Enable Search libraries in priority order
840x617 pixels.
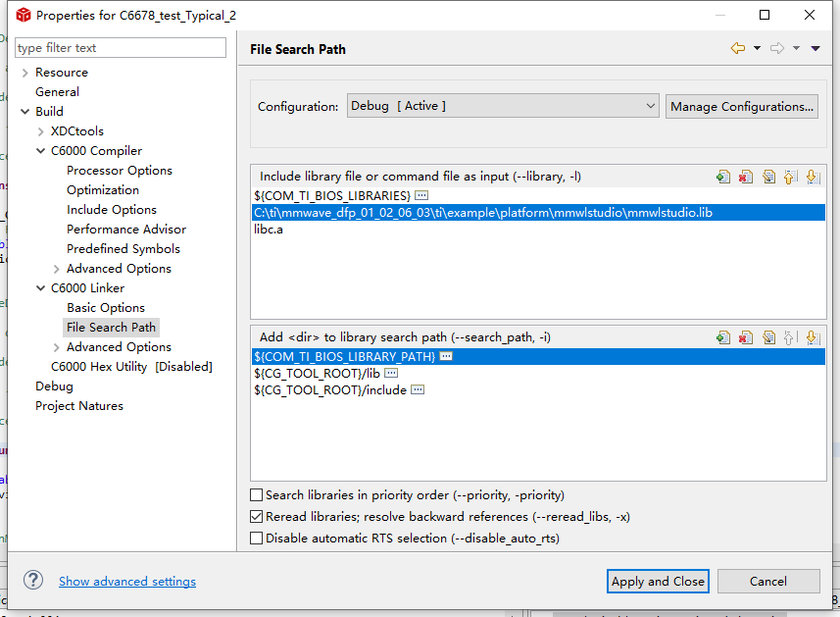tap(257, 494)
